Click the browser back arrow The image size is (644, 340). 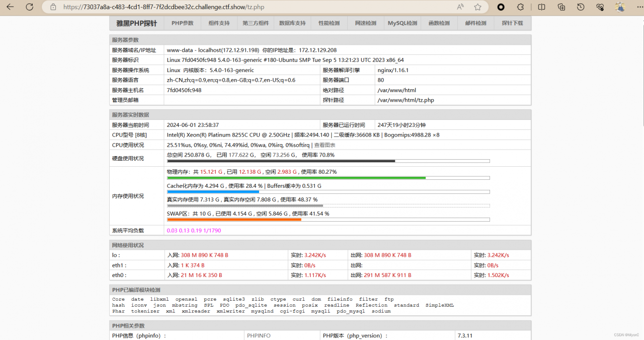coord(10,7)
